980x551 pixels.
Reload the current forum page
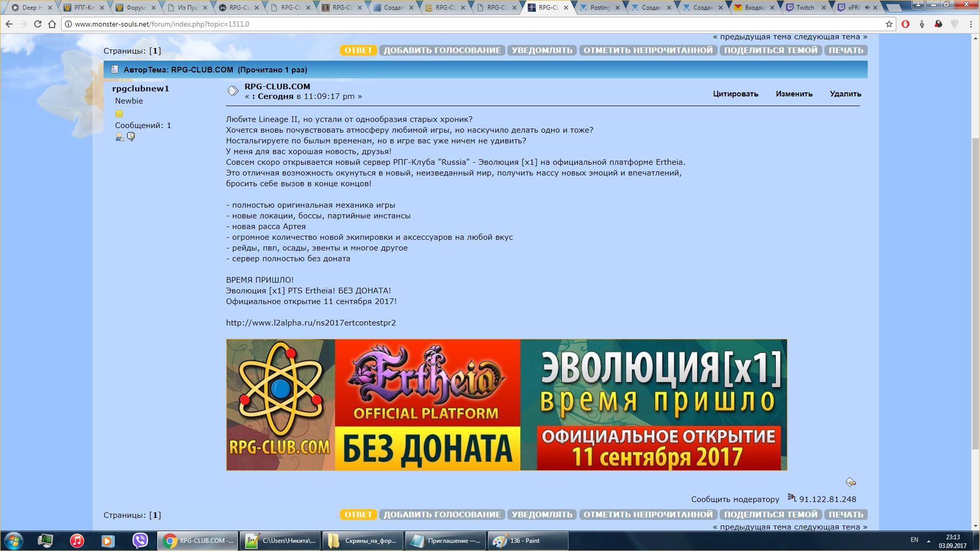(37, 24)
